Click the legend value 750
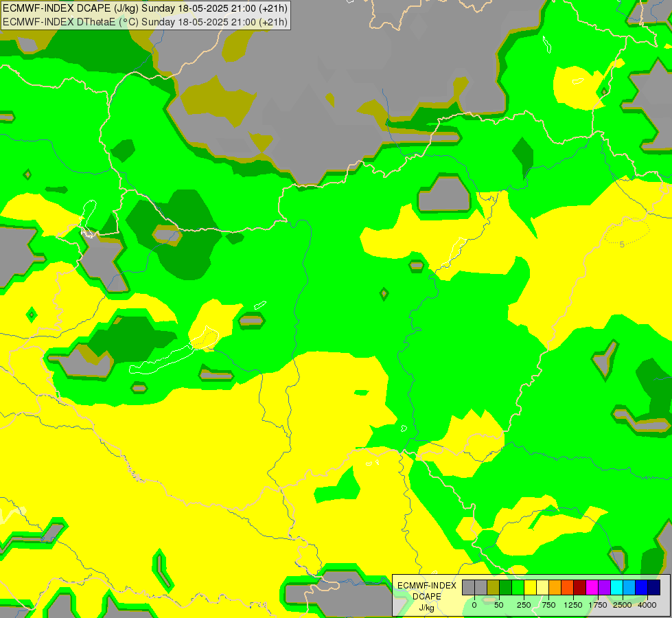Screen dimensions: 672x618 548,605
